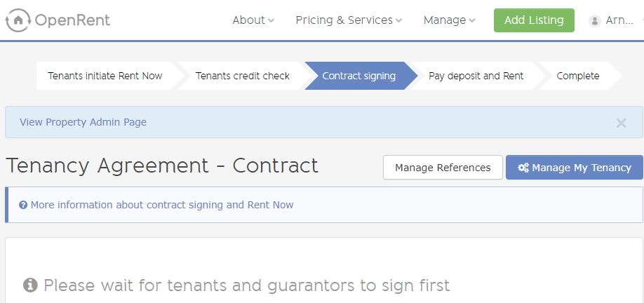Expand the About dropdown menu
This screenshot has height=303, width=644.
point(253,20)
